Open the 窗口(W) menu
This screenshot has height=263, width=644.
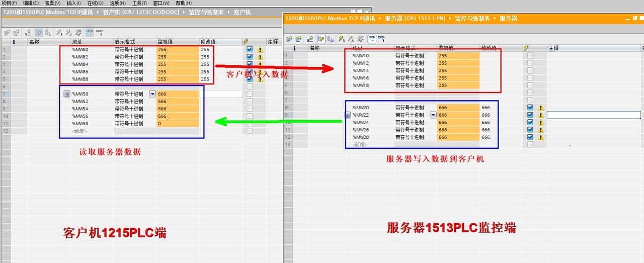point(162,3)
